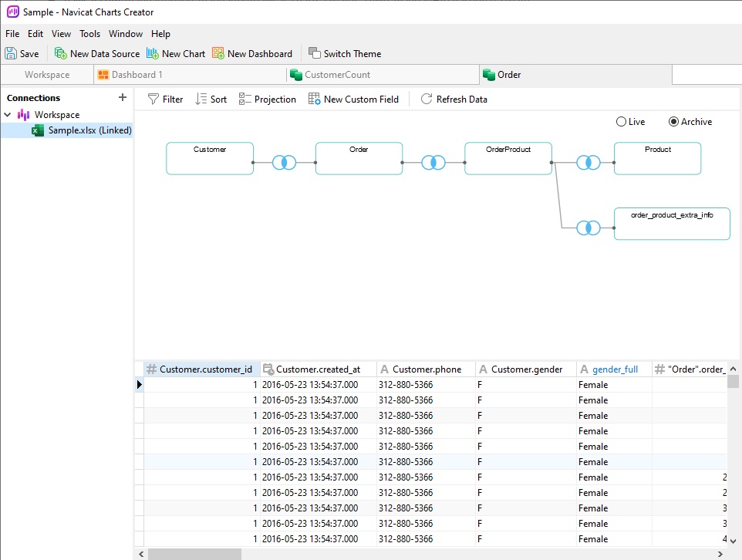Image resolution: width=742 pixels, height=560 pixels.
Task: Click the datetime icon of Customer.created_at column
Action: click(268, 369)
